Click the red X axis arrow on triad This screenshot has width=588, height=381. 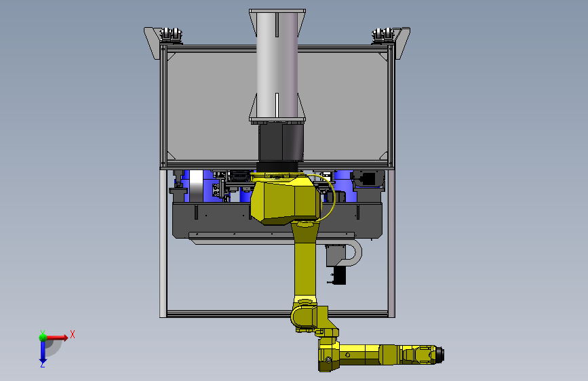coord(58,338)
